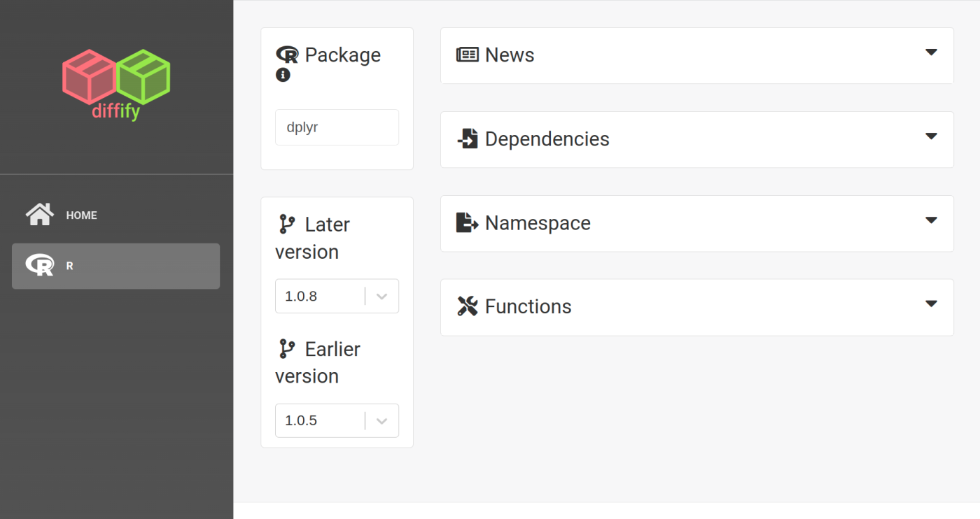Click the file export icon beside Namespace

coord(468,222)
